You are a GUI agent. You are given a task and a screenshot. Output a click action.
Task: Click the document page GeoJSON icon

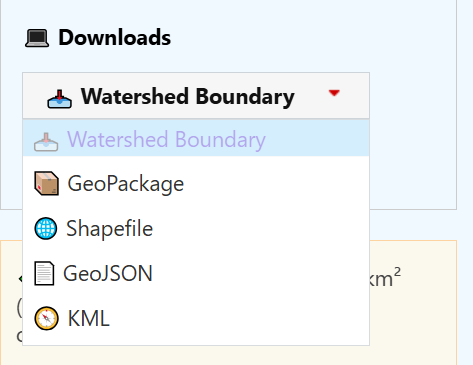pos(44,273)
